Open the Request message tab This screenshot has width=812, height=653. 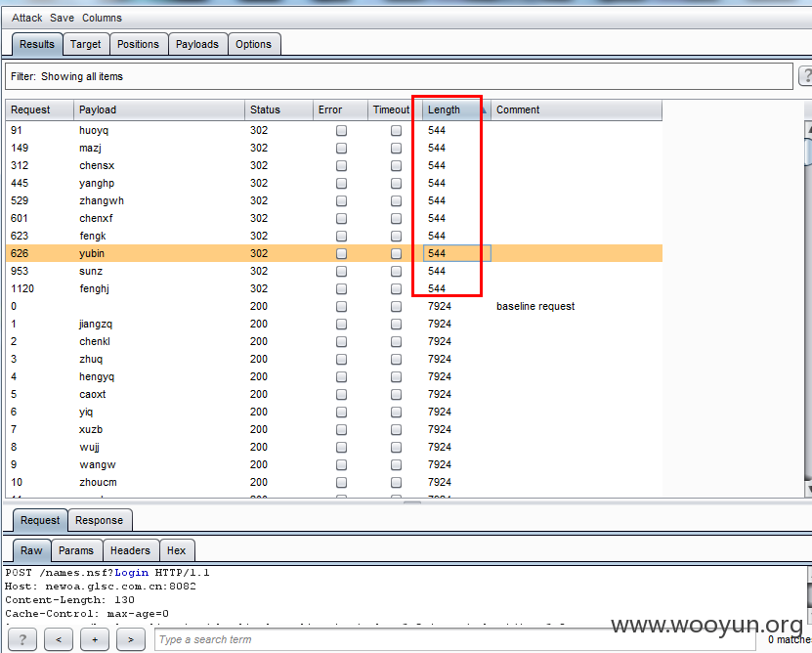[x=40, y=520]
